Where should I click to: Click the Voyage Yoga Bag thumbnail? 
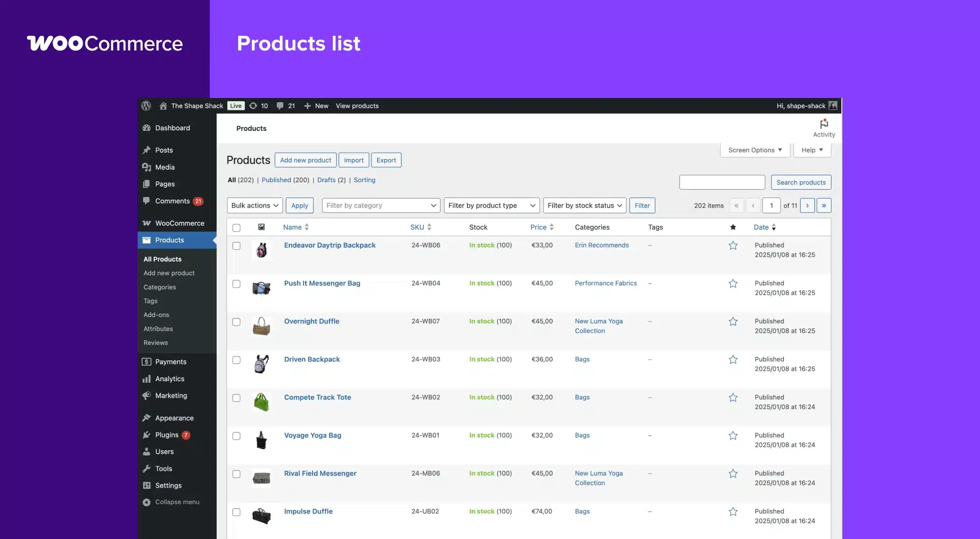click(x=262, y=440)
